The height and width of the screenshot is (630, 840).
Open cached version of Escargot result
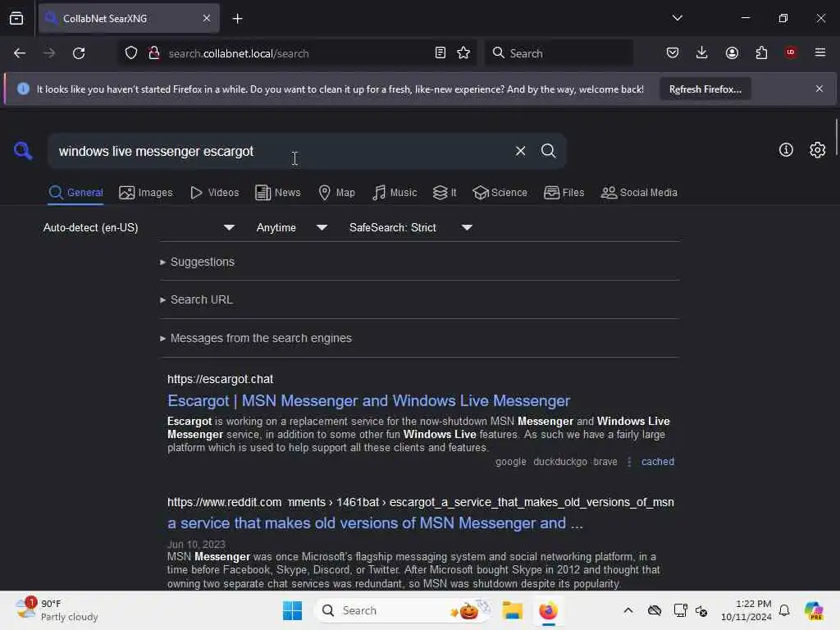pos(658,462)
